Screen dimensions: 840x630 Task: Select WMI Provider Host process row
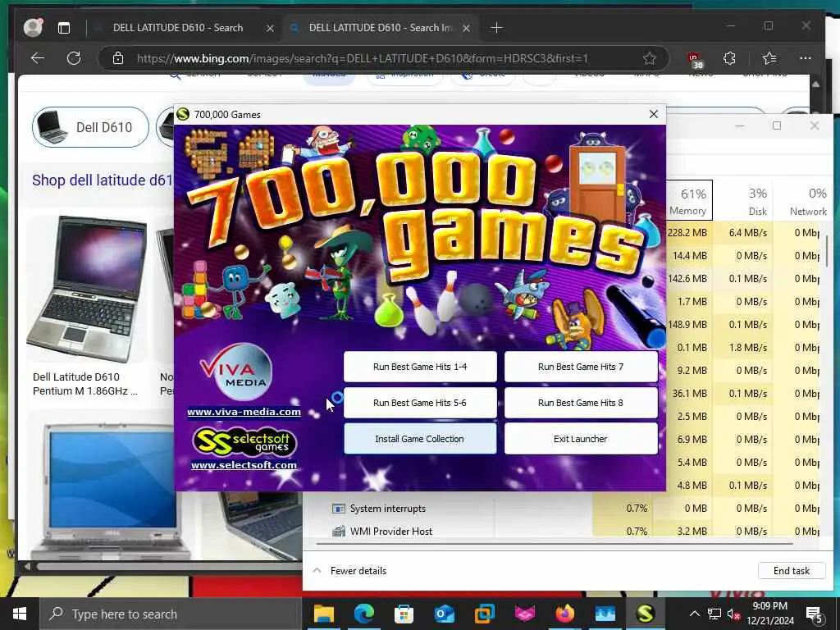click(x=561, y=531)
